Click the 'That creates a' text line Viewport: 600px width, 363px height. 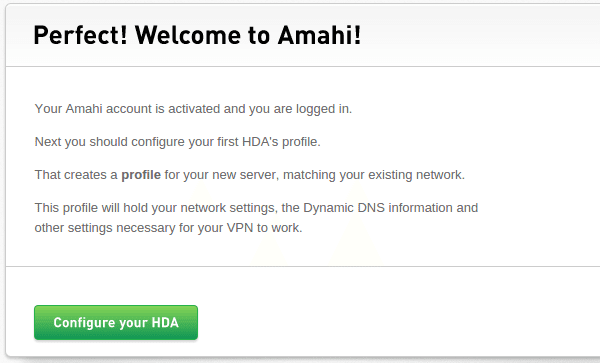(249, 175)
